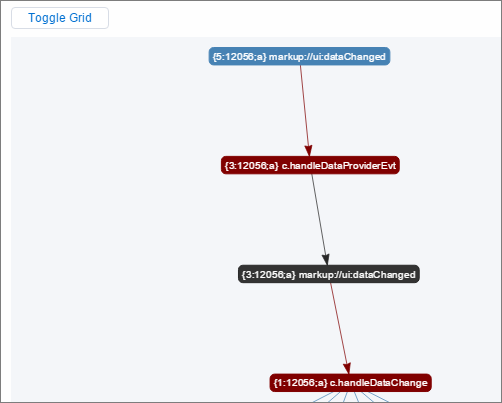Select the c.handleDataChange node
The height and width of the screenshot is (403, 502).
click(x=351, y=383)
